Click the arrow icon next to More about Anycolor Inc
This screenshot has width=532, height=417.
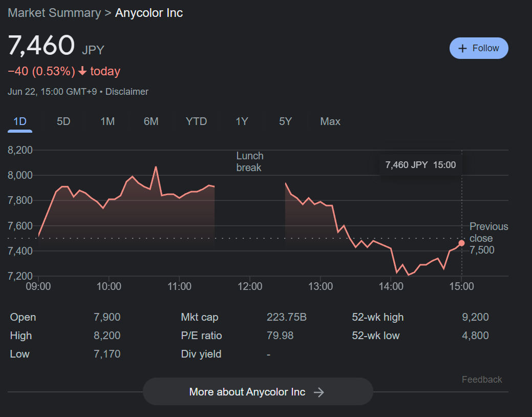click(x=318, y=392)
